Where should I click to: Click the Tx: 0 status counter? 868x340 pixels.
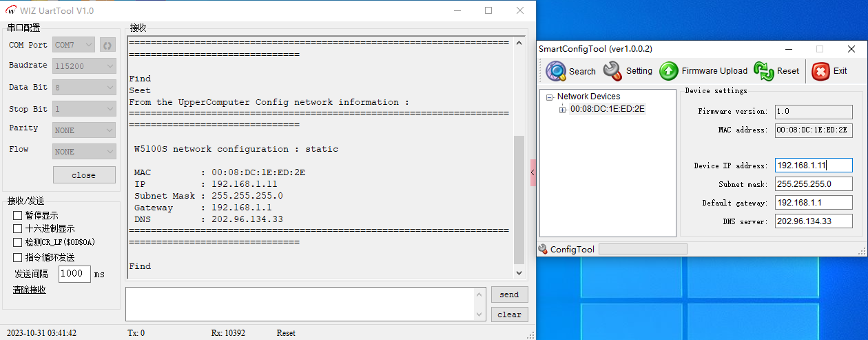(136, 333)
